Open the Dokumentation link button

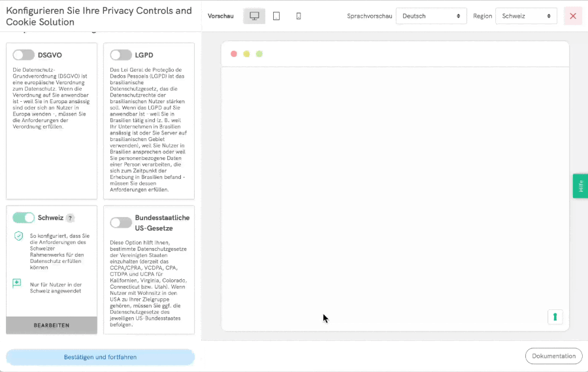click(x=553, y=356)
